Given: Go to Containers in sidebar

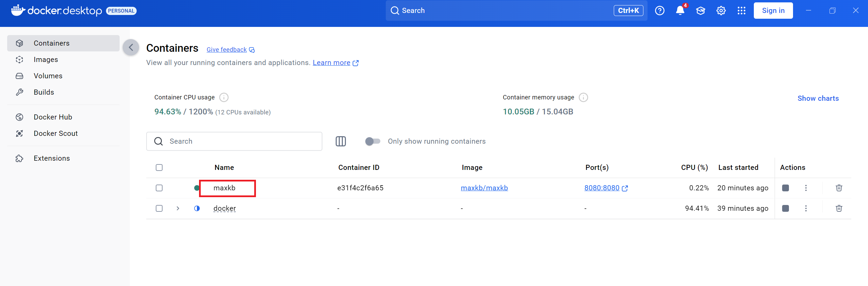Looking at the screenshot, I should tap(63, 43).
